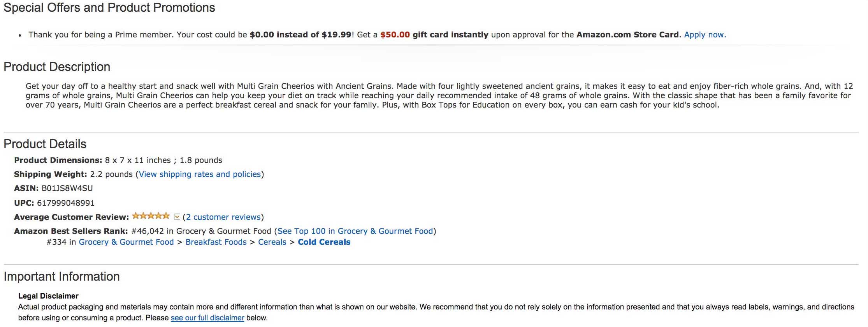Viewport: 868px width, 327px height.
Task: Open the 2 customer reviews link
Action: pos(223,217)
